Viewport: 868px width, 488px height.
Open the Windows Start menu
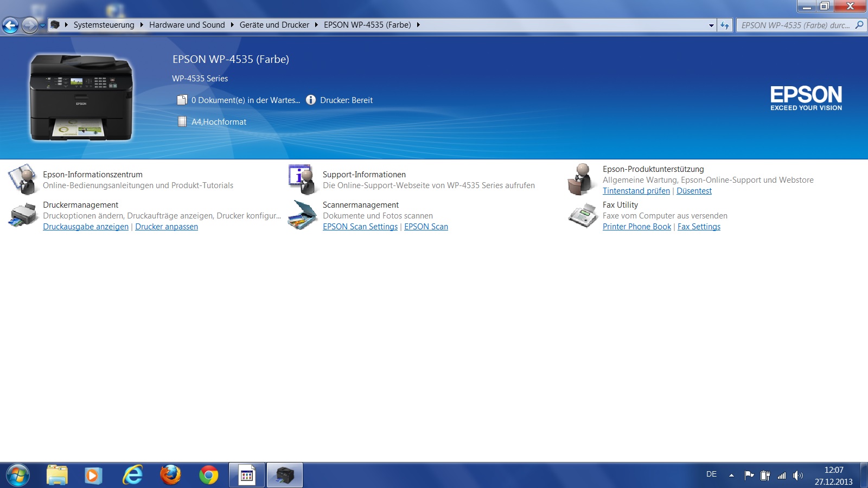pyautogui.click(x=17, y=476)
